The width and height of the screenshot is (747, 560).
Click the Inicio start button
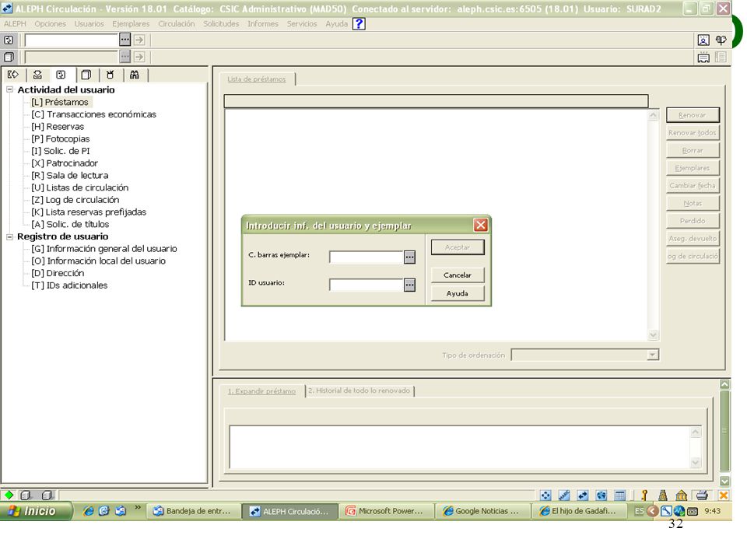35,511
